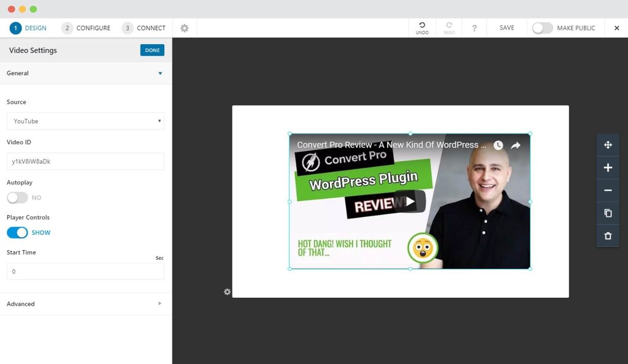Screen dimensions: 628x364
Task: Click the "Autoplay" label
Action: pos(19,183)
